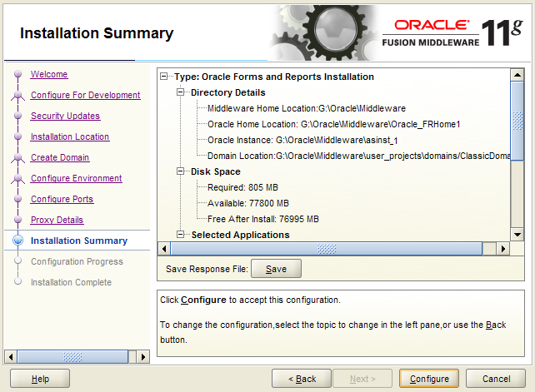Click the Installation Summary step bullet icon
535x392 pixels.
pyautogui.click(x=17, y=241)
